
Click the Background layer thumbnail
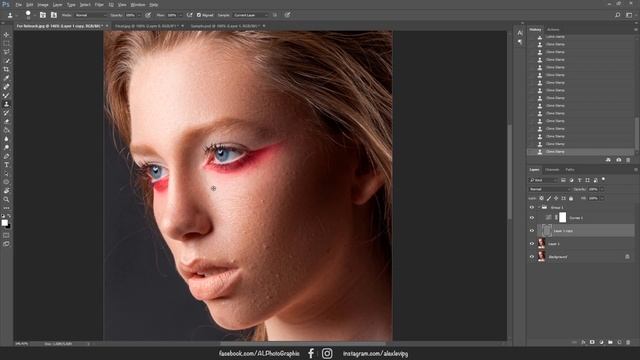pos(541,257)
